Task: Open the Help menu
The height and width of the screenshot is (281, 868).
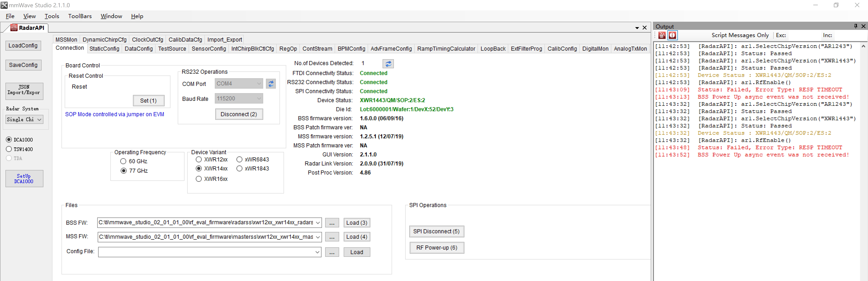Action: (137, 16)
